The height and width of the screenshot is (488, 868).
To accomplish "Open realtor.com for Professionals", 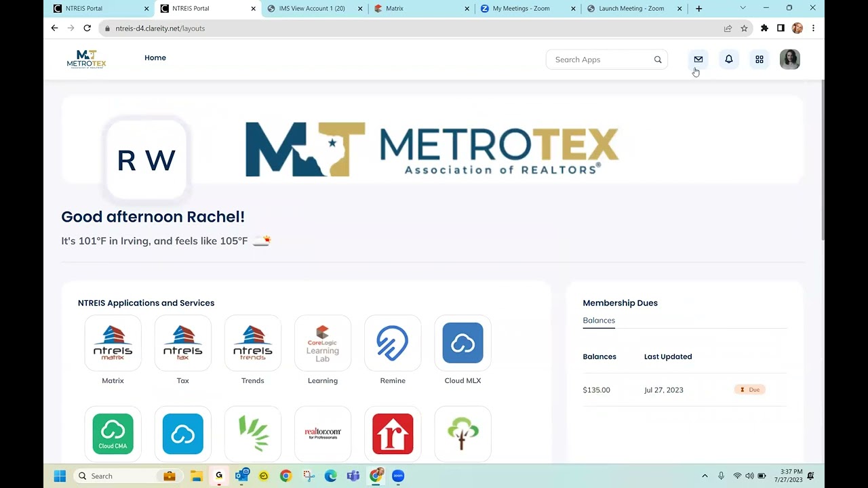I will pos(323,434).
